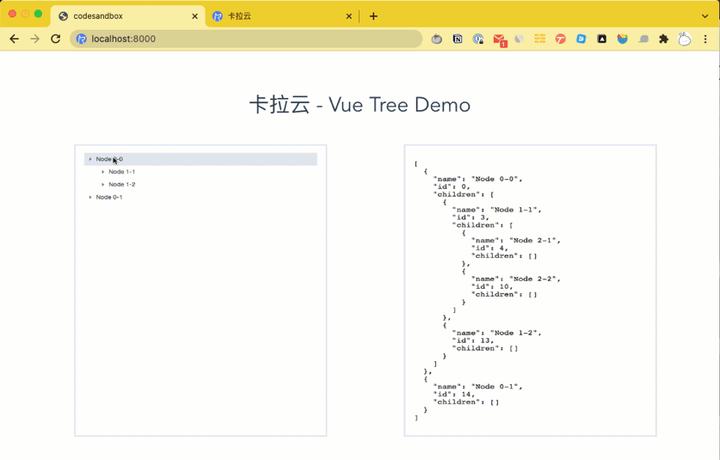
Task: Focus the localhost:8000 address bar
Action: click(246, 39)
